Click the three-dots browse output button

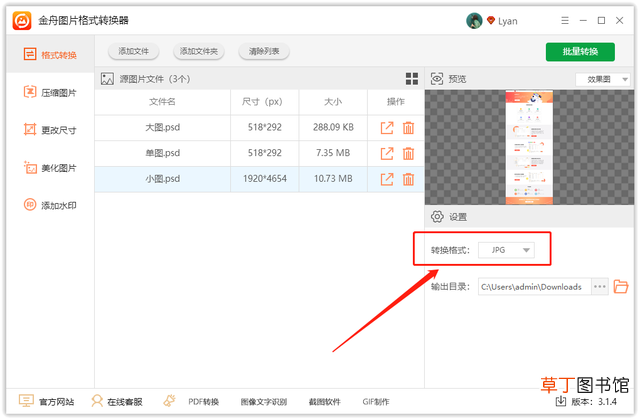coord(600,287)
